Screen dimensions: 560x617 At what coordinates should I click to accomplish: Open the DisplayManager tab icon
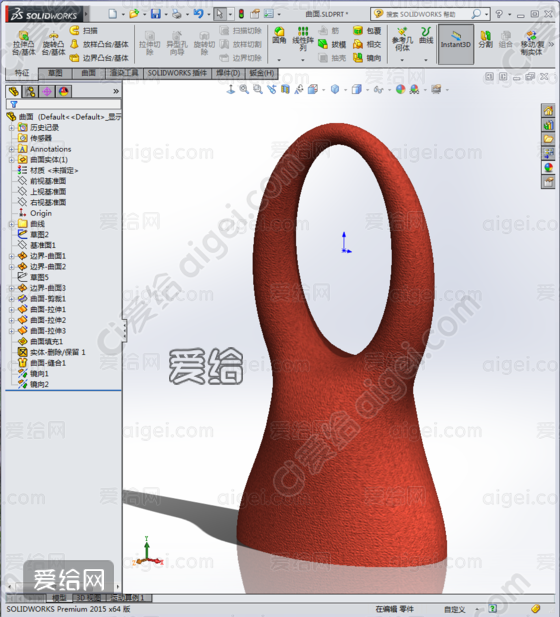coord(64,92)
